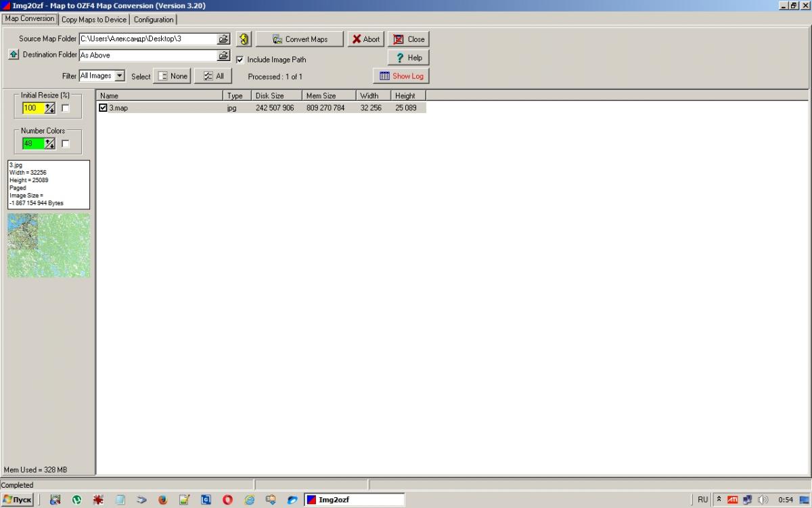Uncheck the 3.map file checkbox
The image size is (812, 508).
[x=103, y=108]
